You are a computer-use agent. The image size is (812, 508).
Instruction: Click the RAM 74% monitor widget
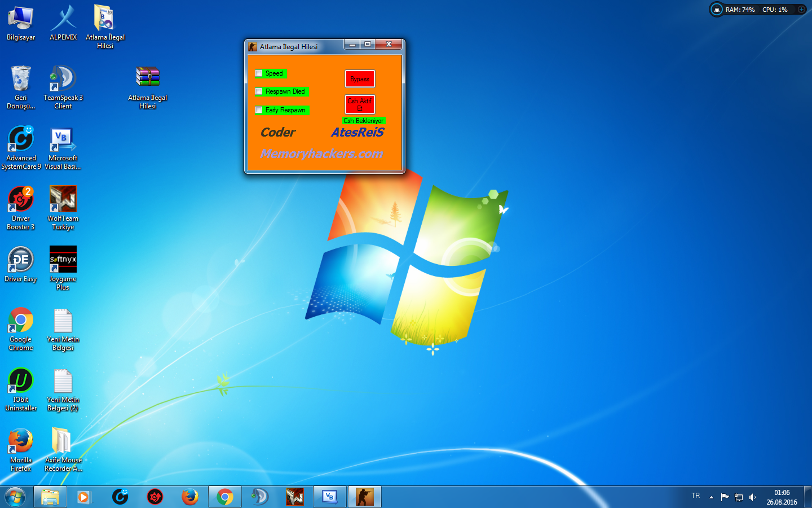click(740, 10)
